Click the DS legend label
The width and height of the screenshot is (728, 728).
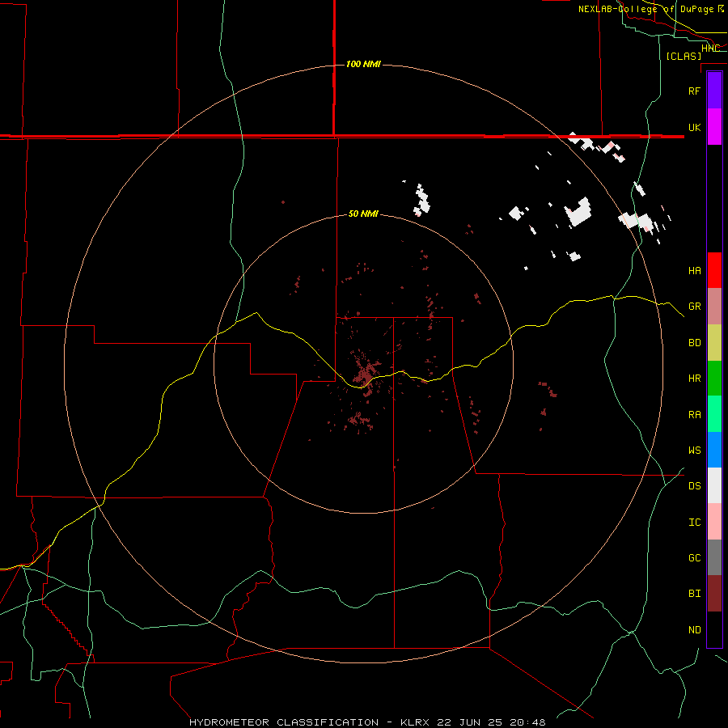pyautogui.click(x=694, y=485)
